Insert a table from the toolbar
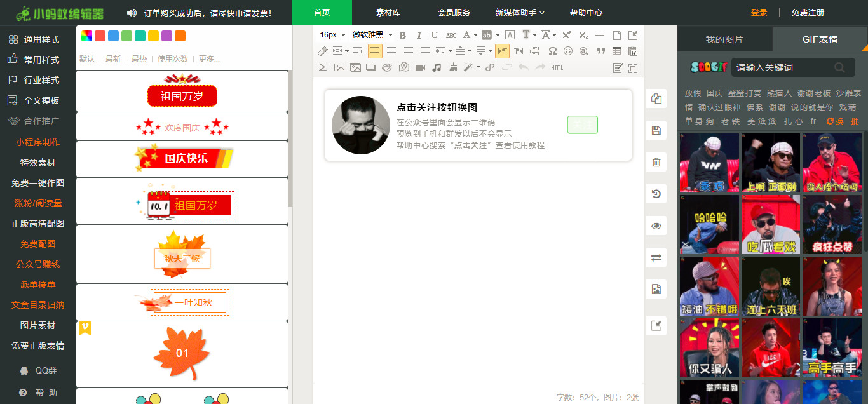This screenshot has width=868, height=404. (616, 51)
